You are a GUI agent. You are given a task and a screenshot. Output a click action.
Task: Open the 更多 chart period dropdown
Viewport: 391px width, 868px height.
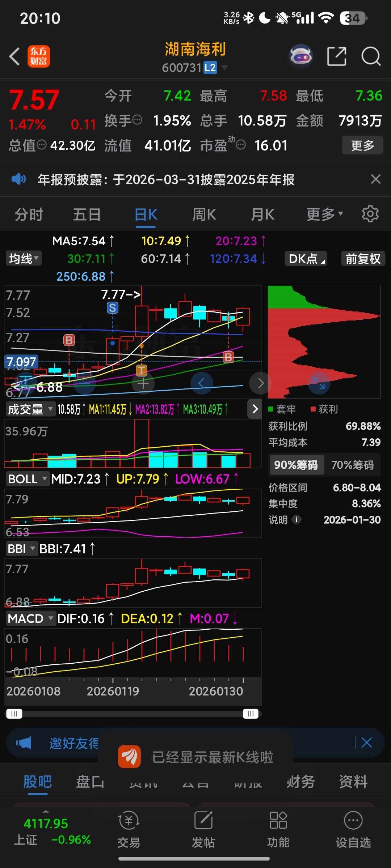(x=325, y=214)
